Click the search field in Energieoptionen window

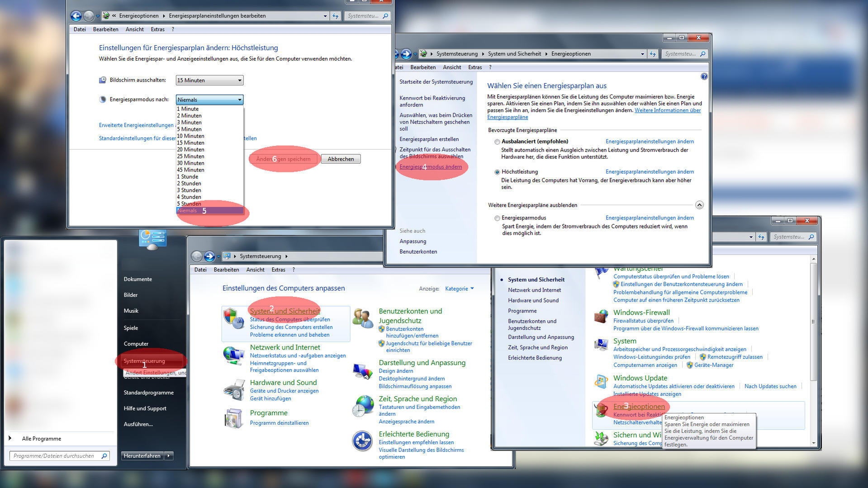coord(685,54)
